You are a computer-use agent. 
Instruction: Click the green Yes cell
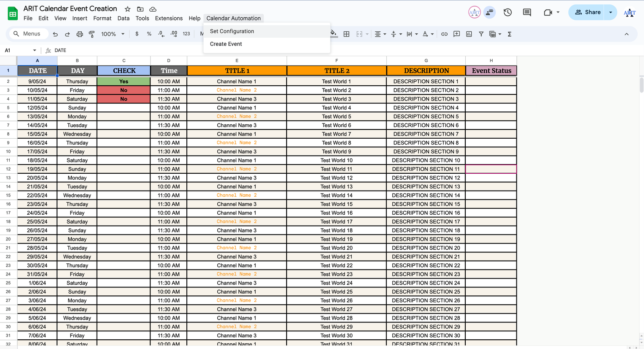coord(124,81)
